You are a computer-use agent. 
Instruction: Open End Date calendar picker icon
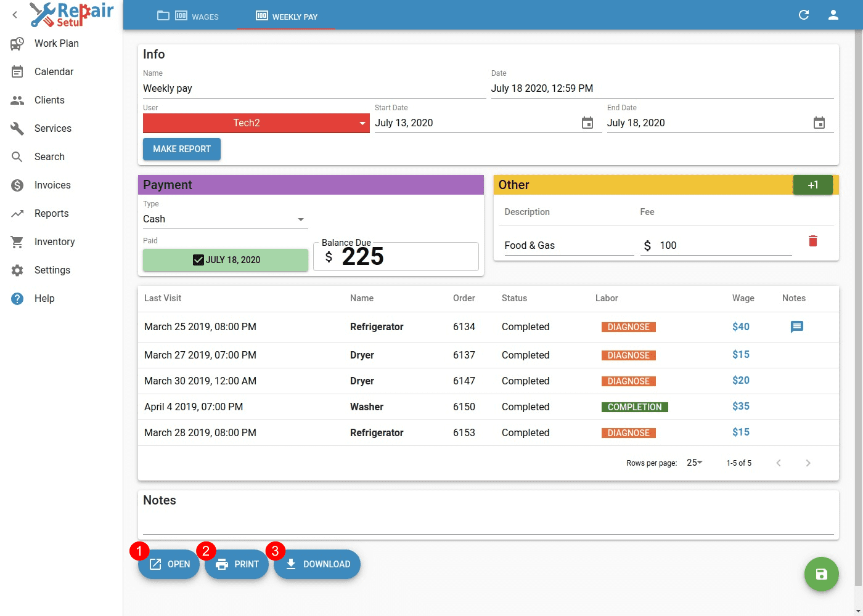(x=819, y=123)
